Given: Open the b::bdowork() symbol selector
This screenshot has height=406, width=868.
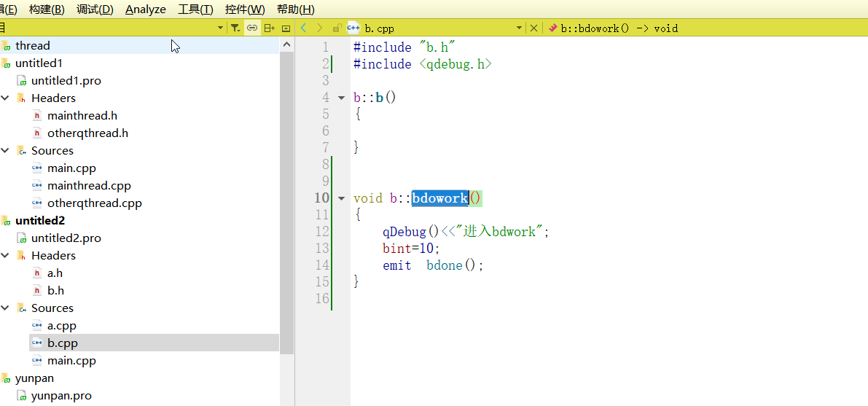Looking at the screenshot, I should pyautogui.click(x=619, y=28).
